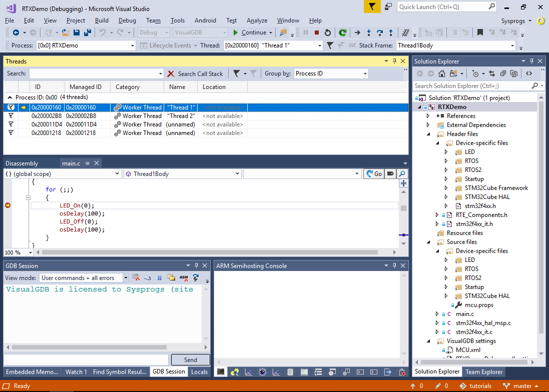The width and height of the screenshot is (549, 392).
Task: Click the magnifier icon in main.c navigation bar
Action: click(402, 174)
